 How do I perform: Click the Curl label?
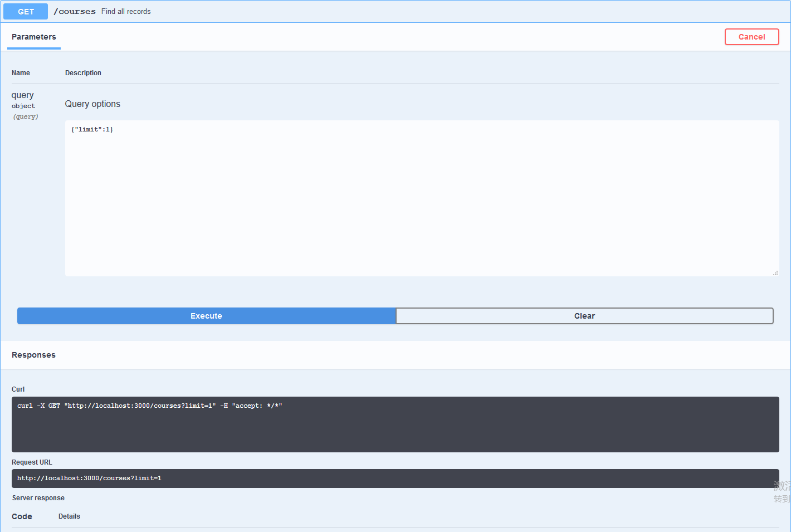(18, 389)
